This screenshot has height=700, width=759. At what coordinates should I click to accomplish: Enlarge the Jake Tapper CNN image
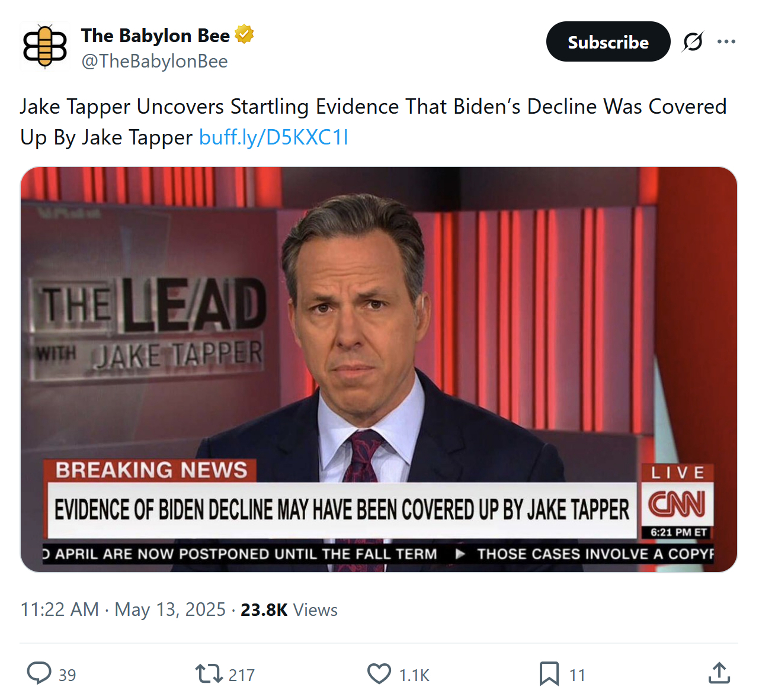click(379, 369)
